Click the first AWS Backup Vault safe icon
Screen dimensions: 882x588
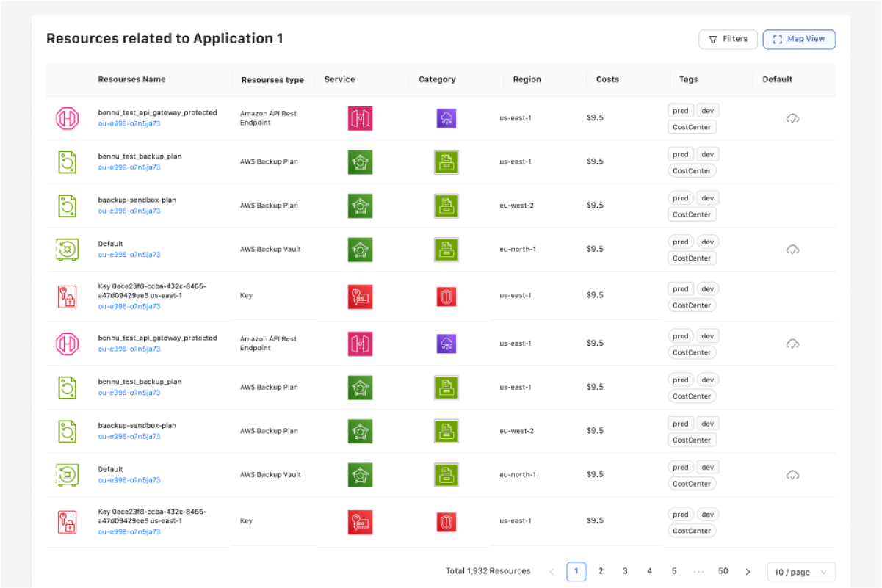tap(68, 250)
